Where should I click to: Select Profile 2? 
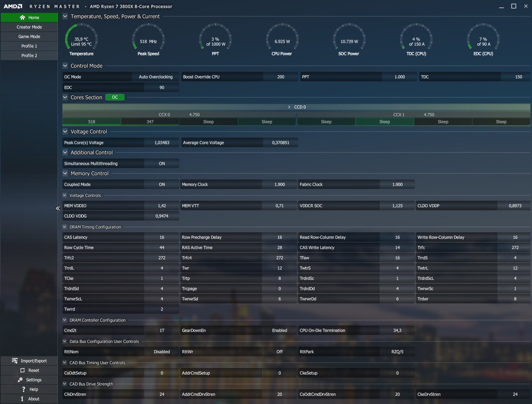tap(29, 55)
